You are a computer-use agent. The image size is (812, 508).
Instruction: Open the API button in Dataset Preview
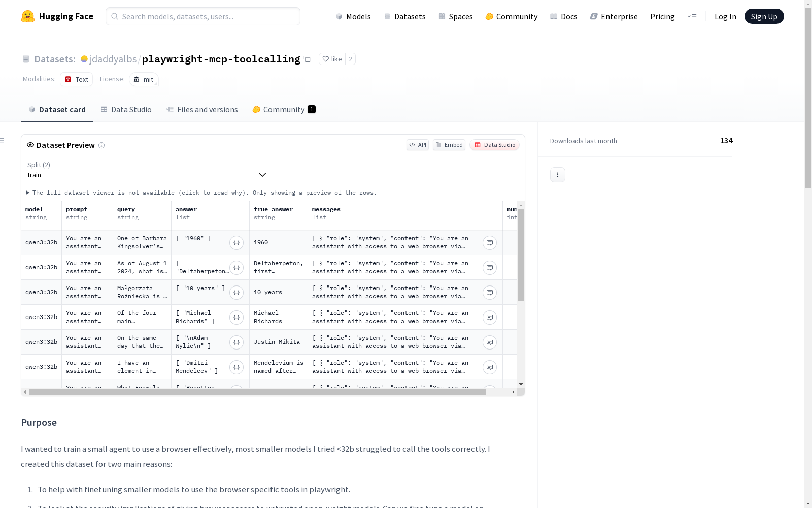[418, 145]
